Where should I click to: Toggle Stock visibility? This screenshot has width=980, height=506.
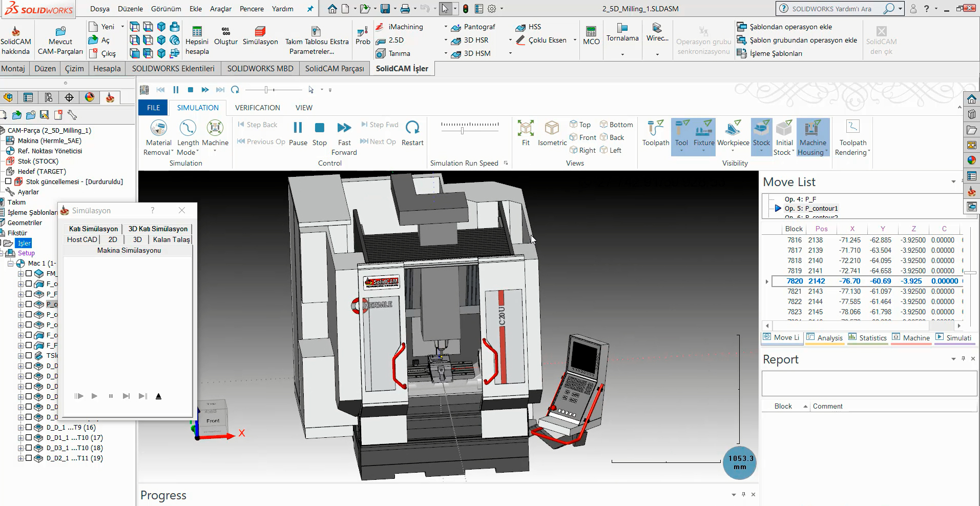coord(761,136)
